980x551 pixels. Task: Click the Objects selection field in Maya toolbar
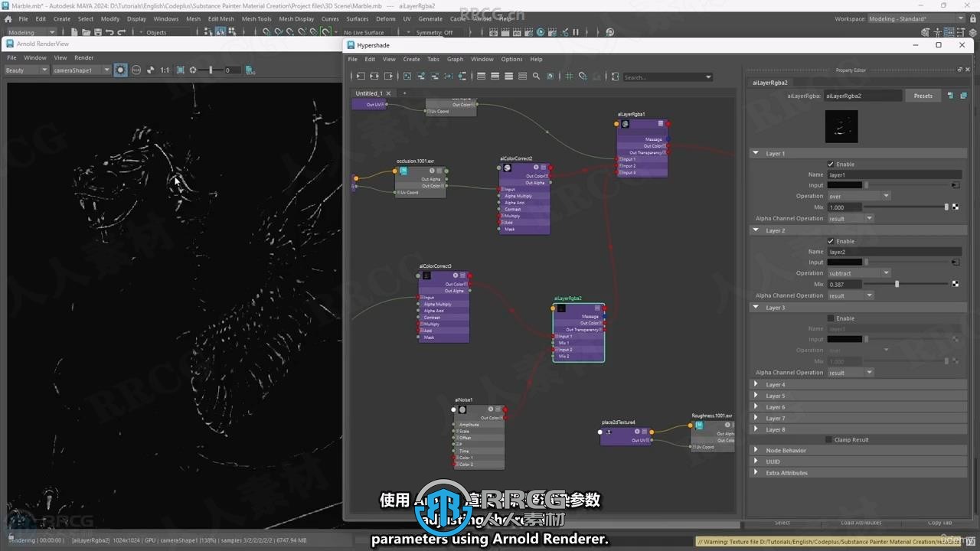[167, 32]
